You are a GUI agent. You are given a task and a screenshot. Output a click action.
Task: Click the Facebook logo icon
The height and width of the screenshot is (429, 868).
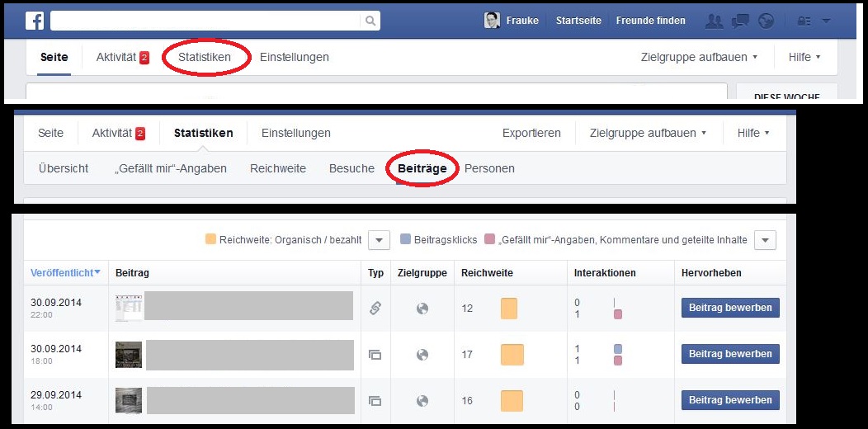[35, 21]
